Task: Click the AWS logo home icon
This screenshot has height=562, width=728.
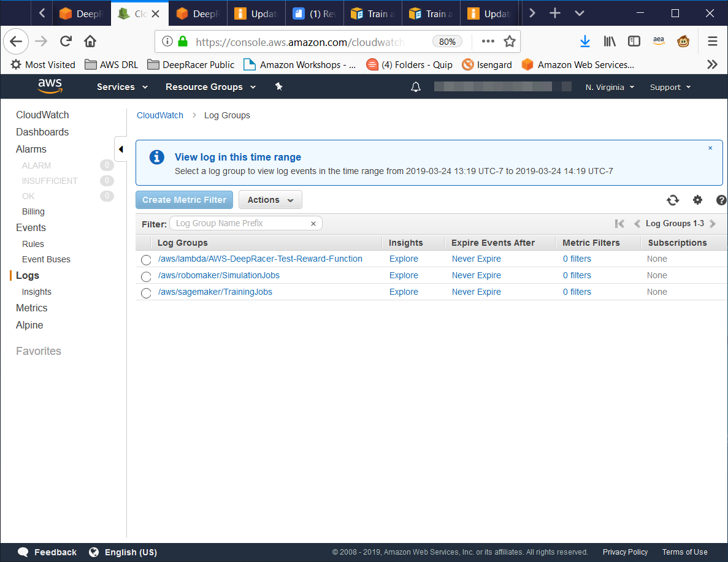Action: (50, 86)
